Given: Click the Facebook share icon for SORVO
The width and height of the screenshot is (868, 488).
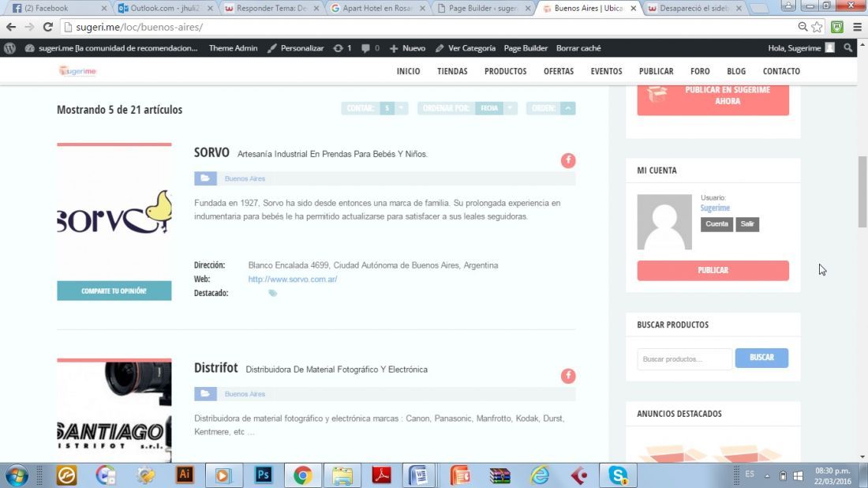Looking at the screenshot, I should pos(568,160).
